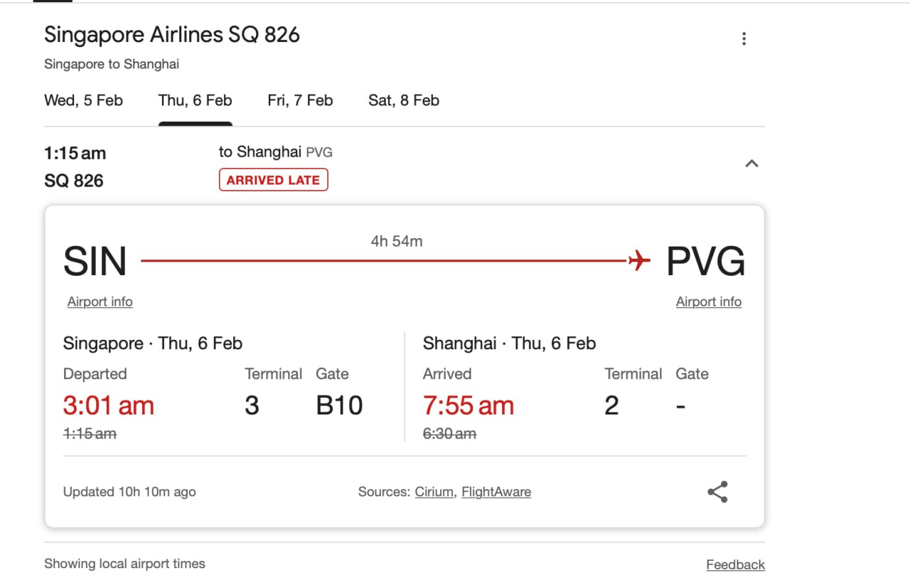This screenshot has width=910, height=588.
Task: Click the share icon on the flight card
Action: (717, 491)
